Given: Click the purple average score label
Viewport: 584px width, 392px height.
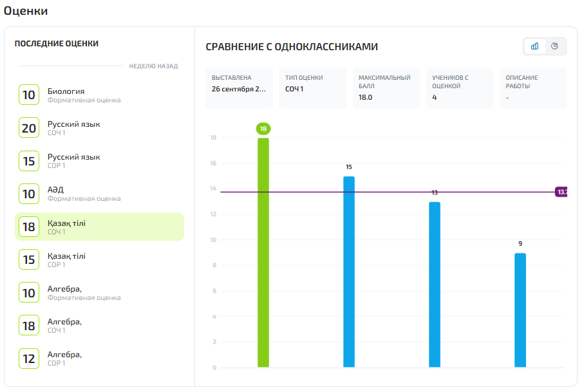Looking at the screenshot, I should click(x=561, y=192).
